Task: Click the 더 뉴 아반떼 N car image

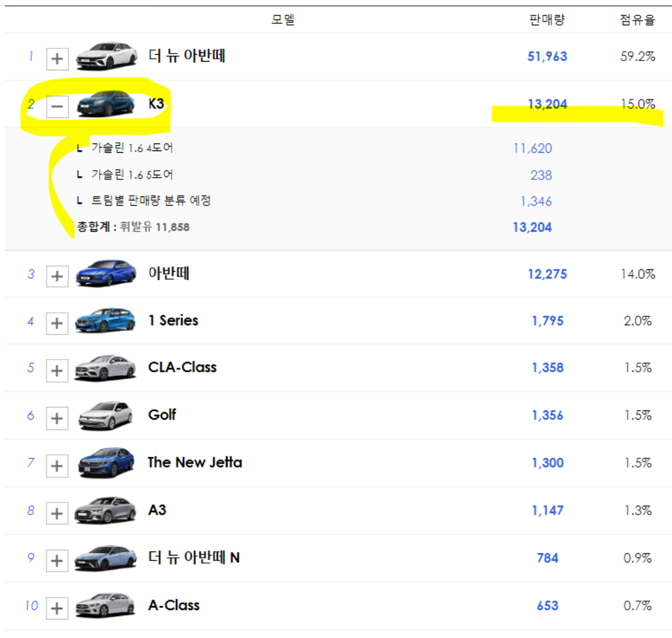Action: [106, 558]
